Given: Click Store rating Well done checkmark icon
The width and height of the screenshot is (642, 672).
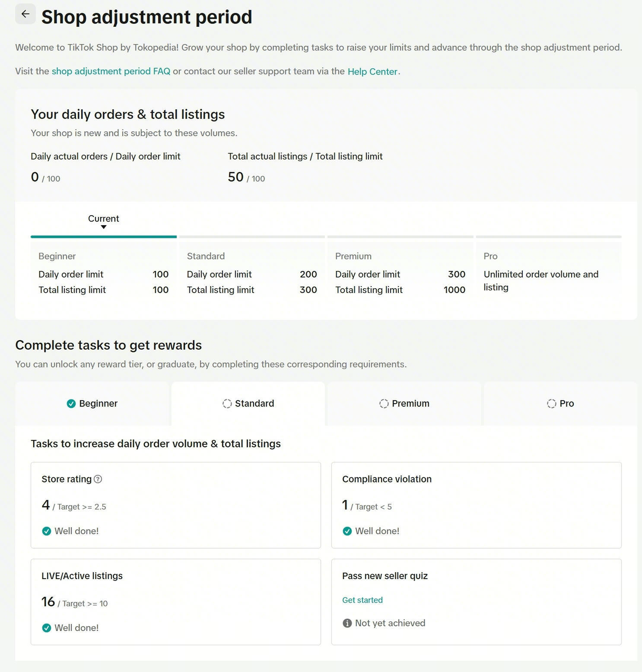Looking at the screenshot, I should tap(47, 531).
